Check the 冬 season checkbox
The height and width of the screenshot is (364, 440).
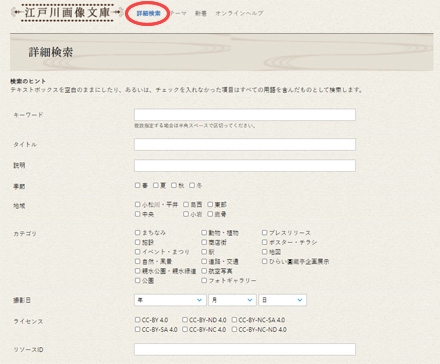[192, 185]
